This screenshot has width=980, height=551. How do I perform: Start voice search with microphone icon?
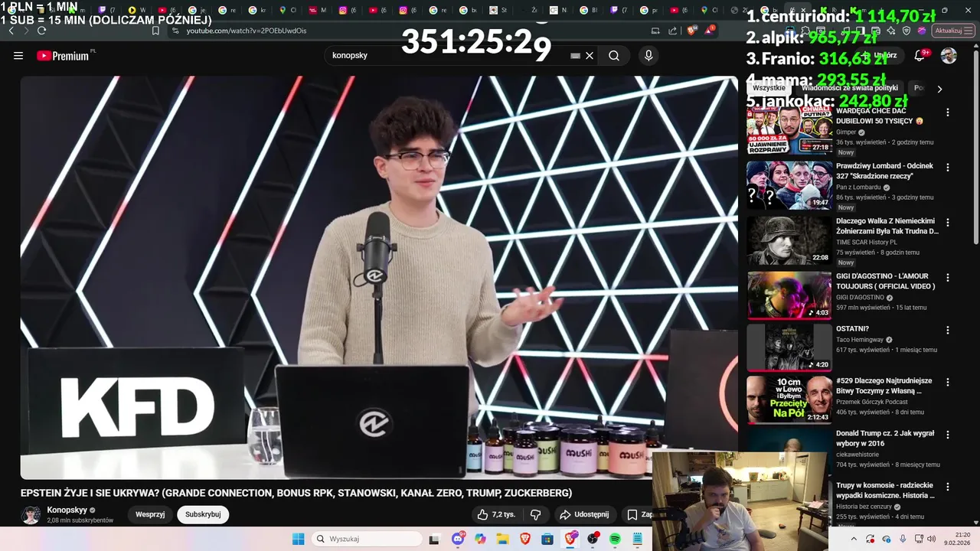[x=648, y=56]
